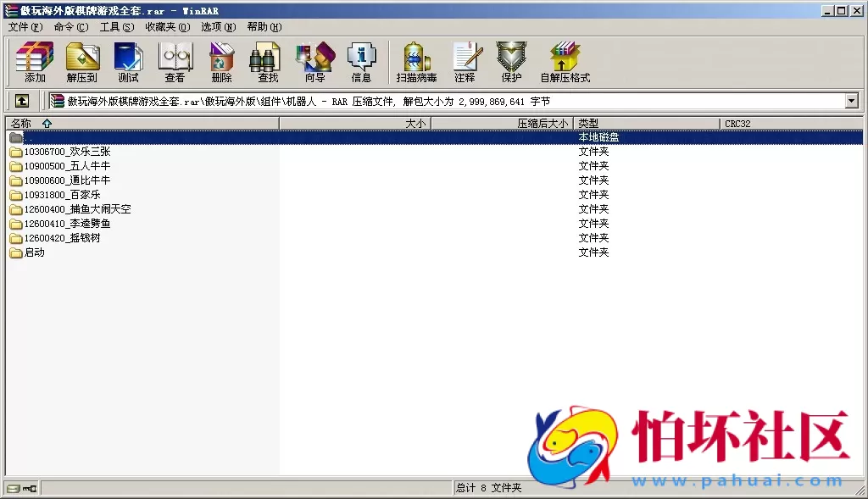
Task: Use the 查找 (Find) binoculars icon
Action: tap(265, 61)
